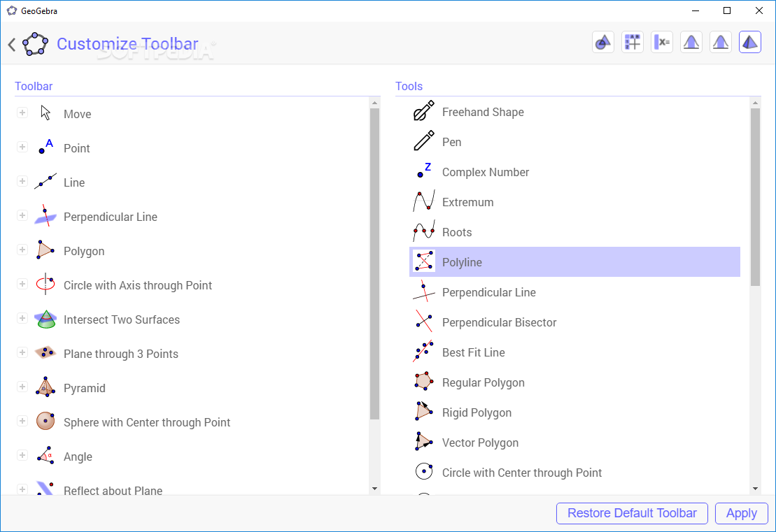Click the GeoGebra logo beside the title

point(36,44)
